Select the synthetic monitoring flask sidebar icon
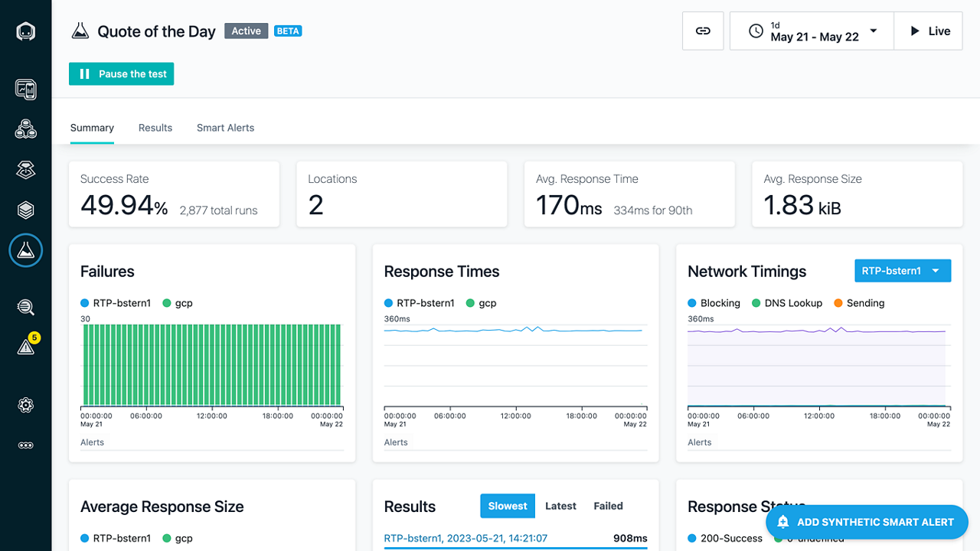The width and height of the screenshot is (980, 551). click(x=26, y=249)
